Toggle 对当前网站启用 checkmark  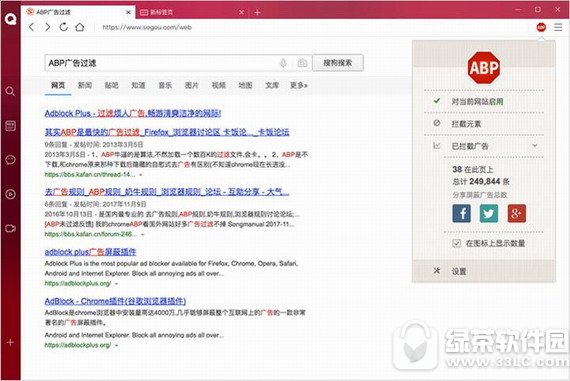click(437, 101)
